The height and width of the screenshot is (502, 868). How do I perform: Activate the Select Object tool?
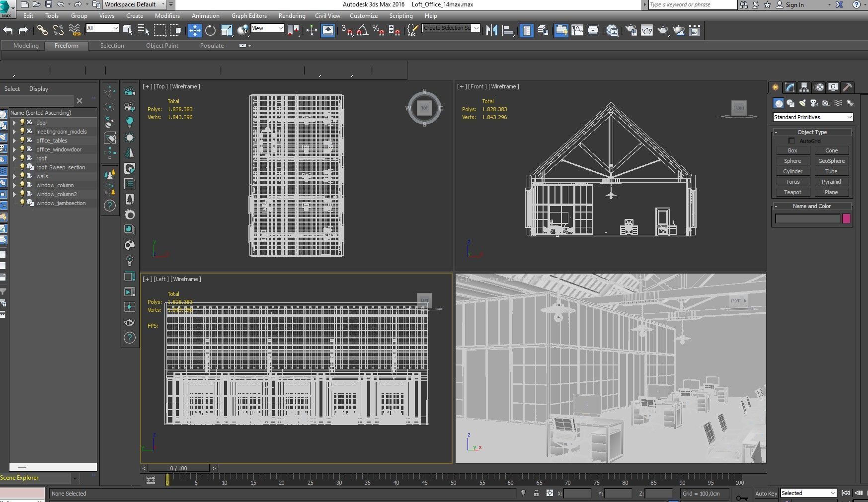128,30
